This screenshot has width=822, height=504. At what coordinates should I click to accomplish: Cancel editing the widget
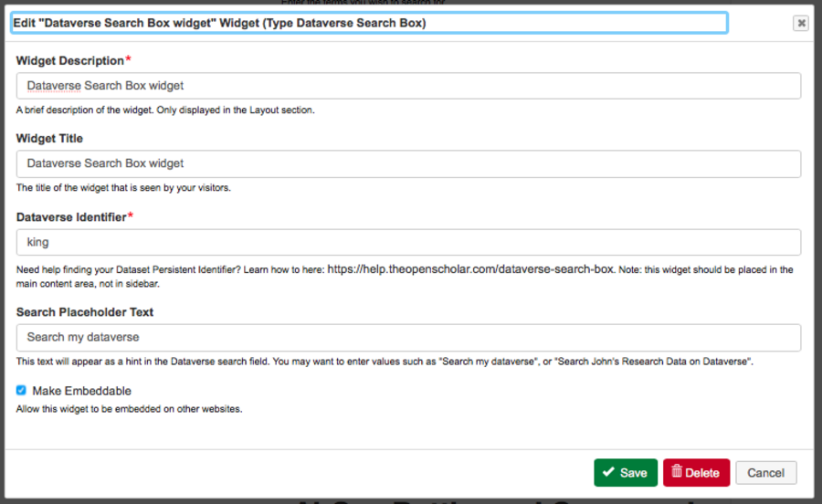765,472
